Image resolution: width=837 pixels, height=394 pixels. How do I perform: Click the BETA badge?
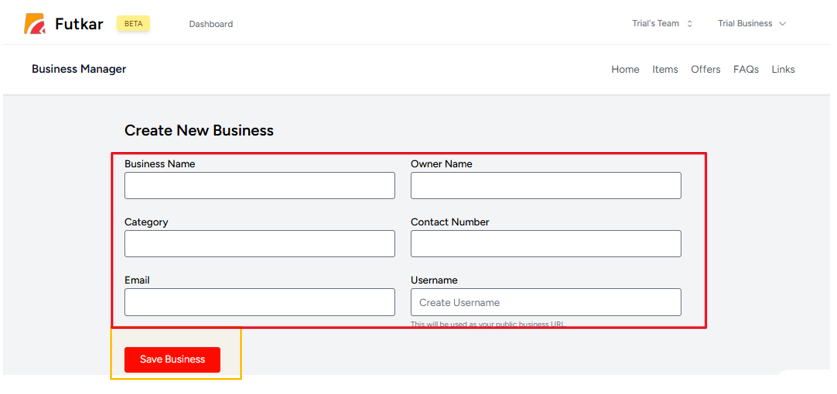133,23
